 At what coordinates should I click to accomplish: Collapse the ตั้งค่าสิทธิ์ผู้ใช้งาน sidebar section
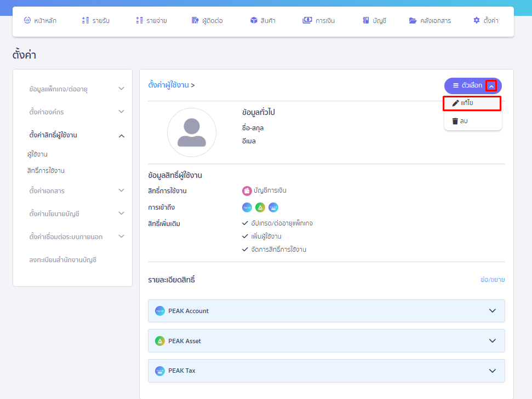[122, 135]
